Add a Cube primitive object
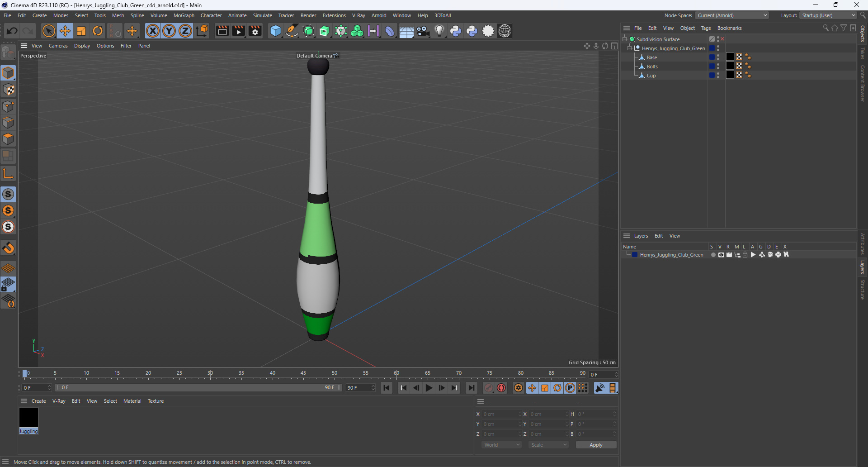Image resolution: width=868 pixels, height=467 pixels. (275, 31)
